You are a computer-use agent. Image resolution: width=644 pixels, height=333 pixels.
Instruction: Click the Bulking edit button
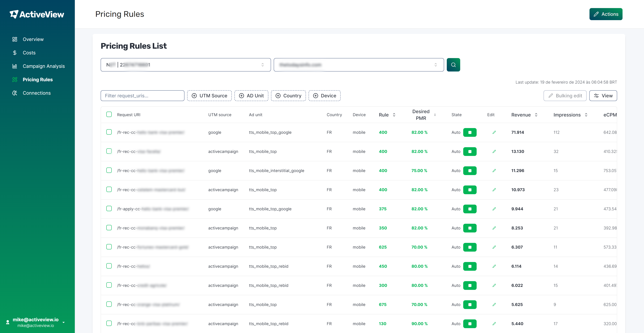pyautogui.click(x=565, y=96)
